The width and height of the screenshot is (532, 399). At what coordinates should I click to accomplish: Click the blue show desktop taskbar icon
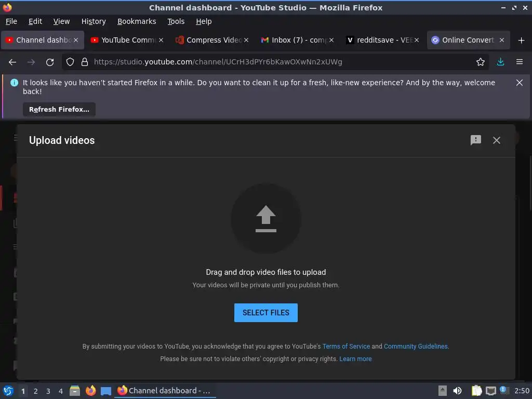pos(106,391)
